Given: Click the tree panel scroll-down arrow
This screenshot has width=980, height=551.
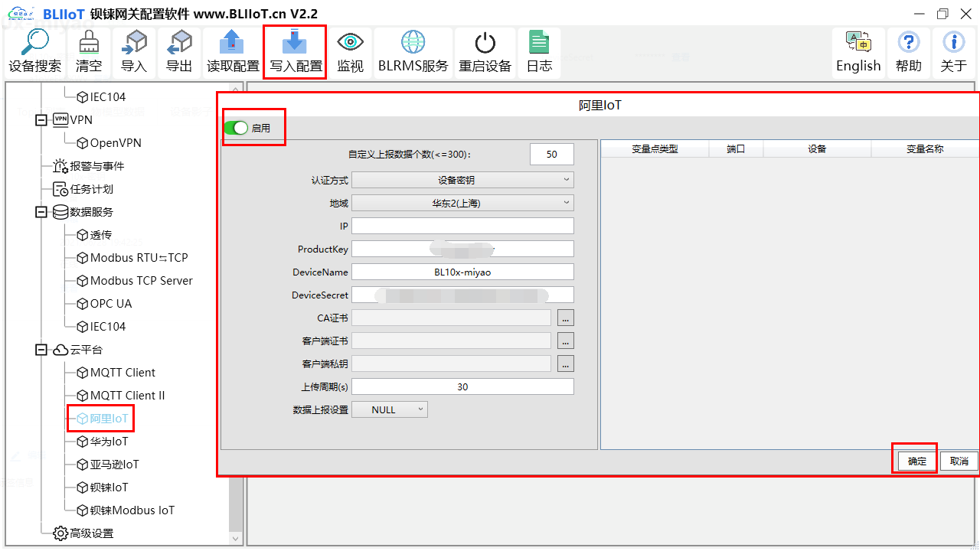Looking at the screenshot, I should (236, 539).
